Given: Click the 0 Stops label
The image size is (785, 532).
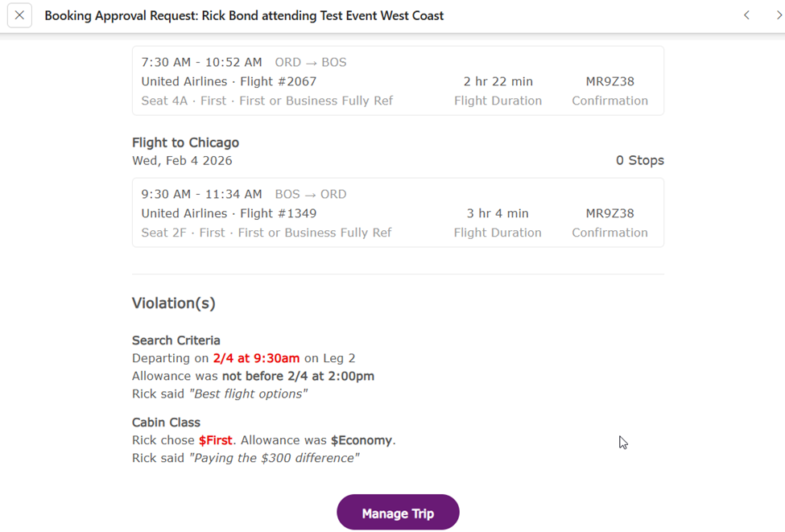Looking at the screenshot, I should (639, 160).
